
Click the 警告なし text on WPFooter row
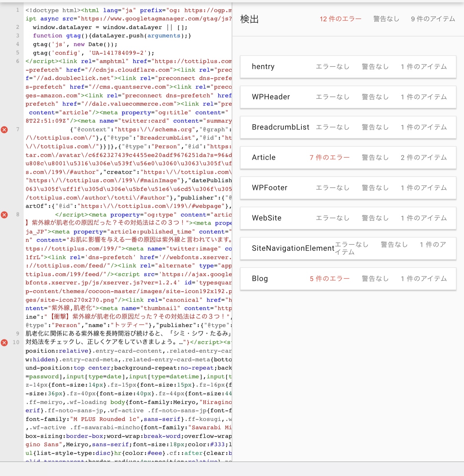[x=375, y=188]
